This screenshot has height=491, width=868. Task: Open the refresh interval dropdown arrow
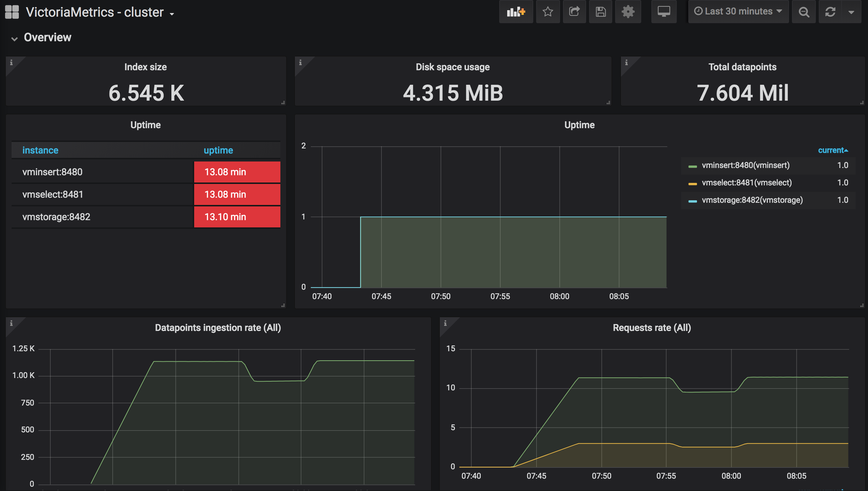tap(851, 12)
